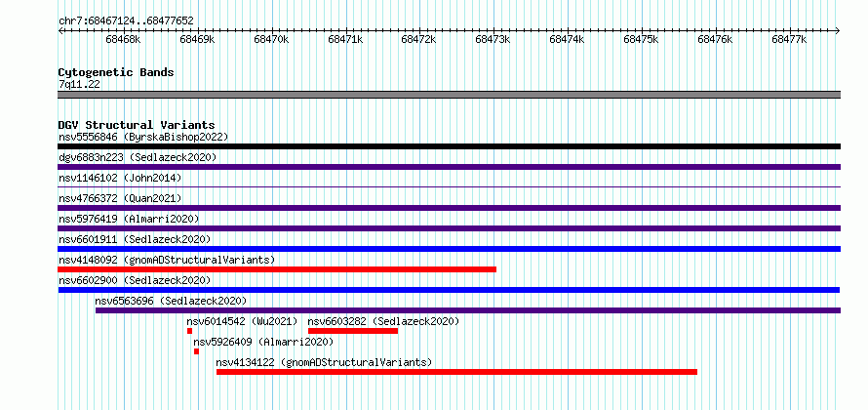Click the '7q11.22' band label
This screenshot has height=410, width=868.
coord(79,85)
